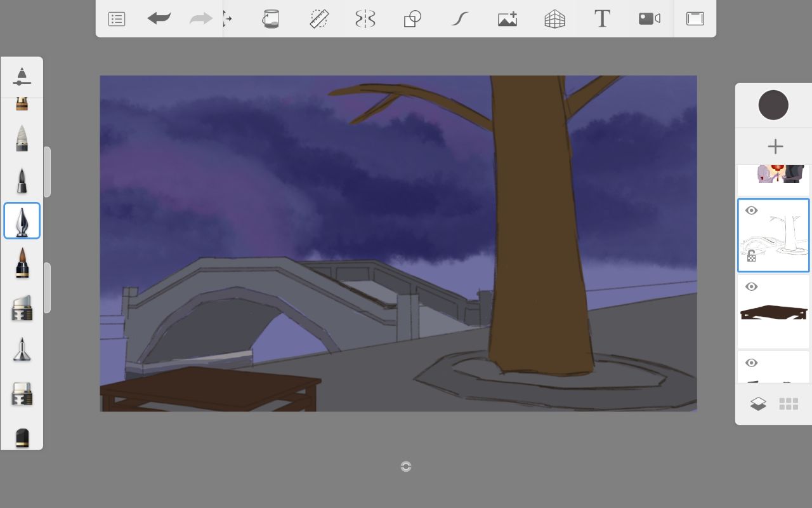Screen dimensions: 812x508
Task: Open the Import Image tool
Action: click(507, 19)
